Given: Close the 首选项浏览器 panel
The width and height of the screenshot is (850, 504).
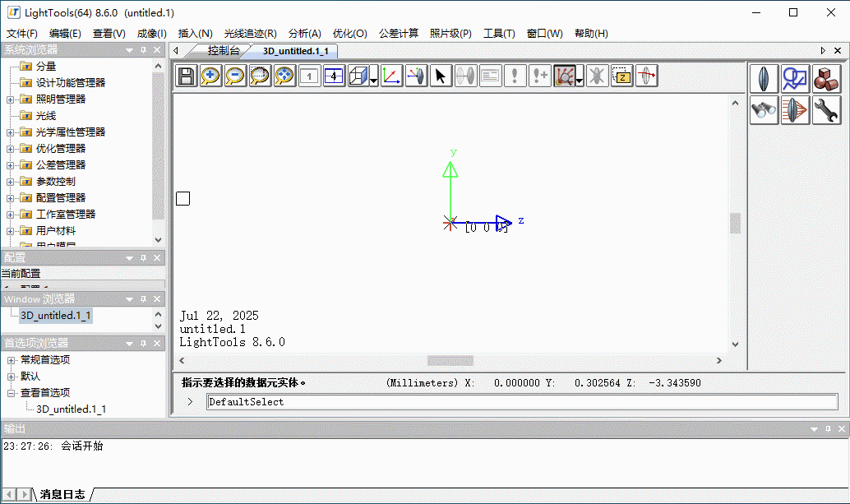Looking at the screenshot, I should point(157,344).
